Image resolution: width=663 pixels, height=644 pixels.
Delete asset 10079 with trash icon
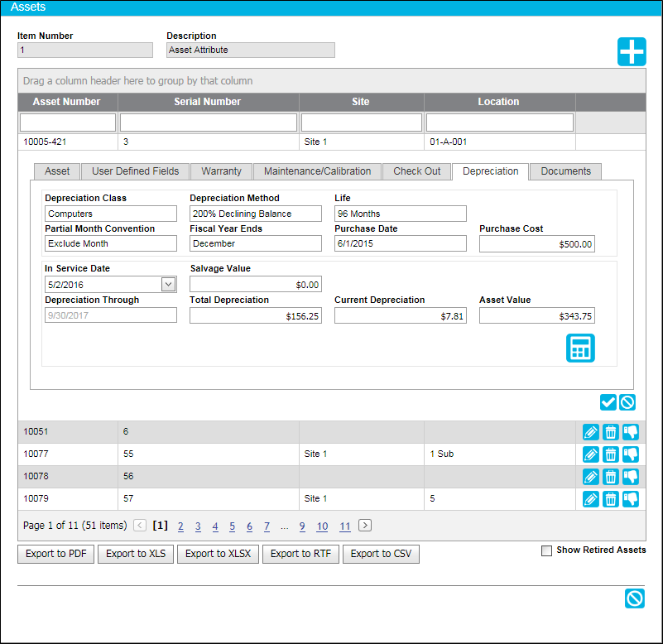[x=611, y=499]
